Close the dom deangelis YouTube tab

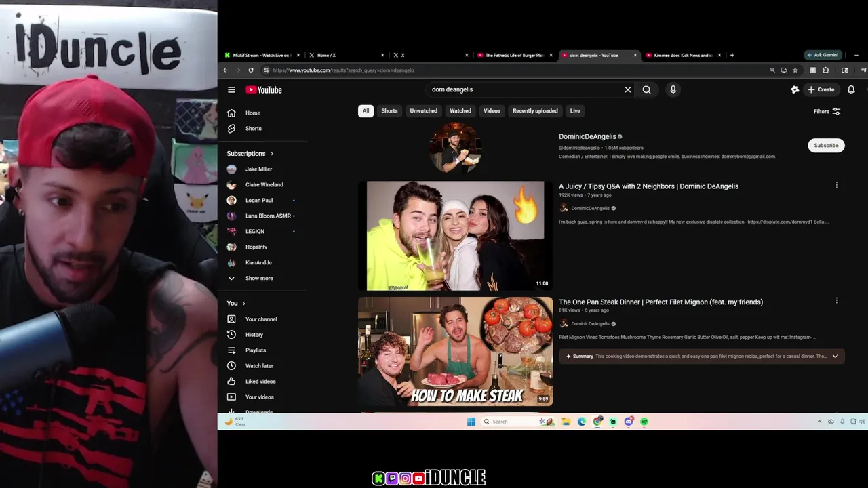(x=635, y=55)
